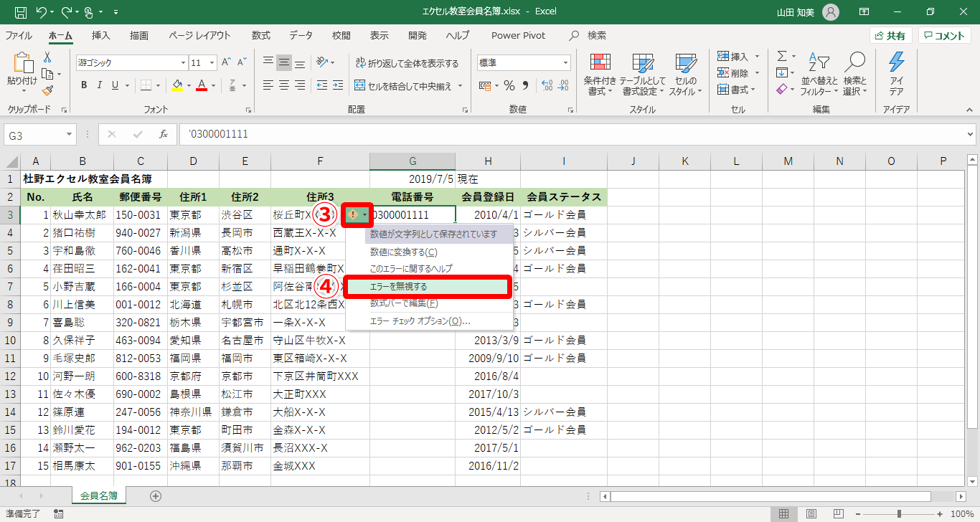The width and height of the screenshot is (980, 522).
Task: Click the AutoSum sigma icon
Action: pos(782,57)
